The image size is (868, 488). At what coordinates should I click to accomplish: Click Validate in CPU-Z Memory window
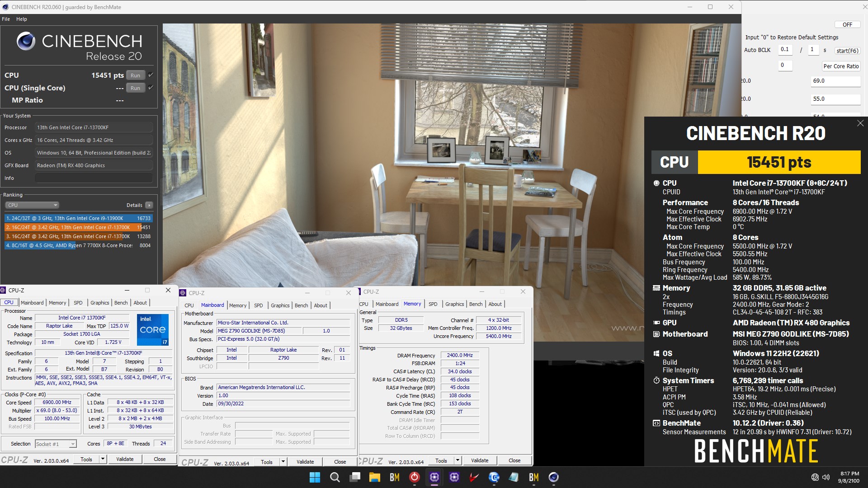[x=480, y=460]
